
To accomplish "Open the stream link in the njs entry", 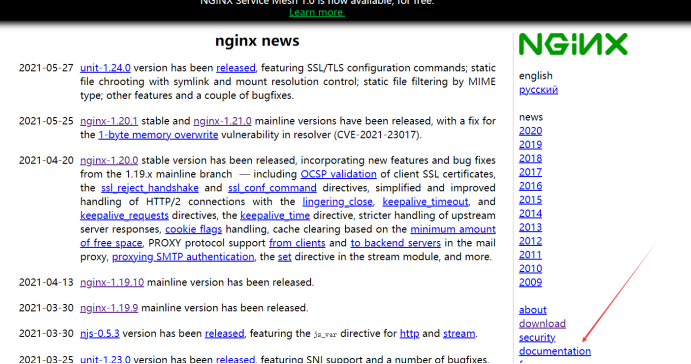I will click(x=459, y=334).
